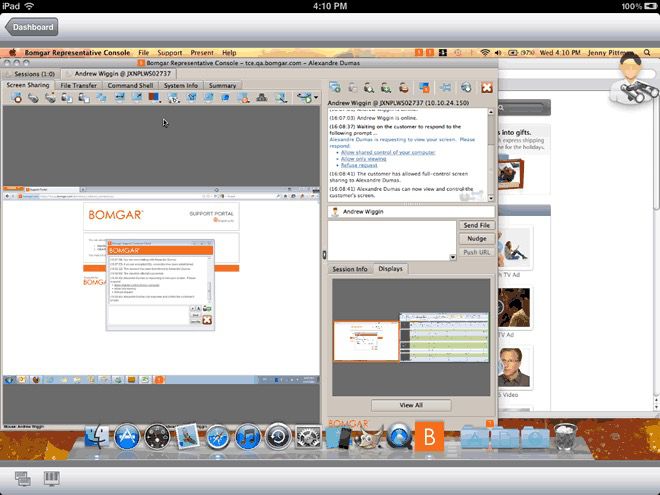The height and width of the screenshot is (495, 660).
Task: Click the Push URL button
Action: click(x=476, y=252)
